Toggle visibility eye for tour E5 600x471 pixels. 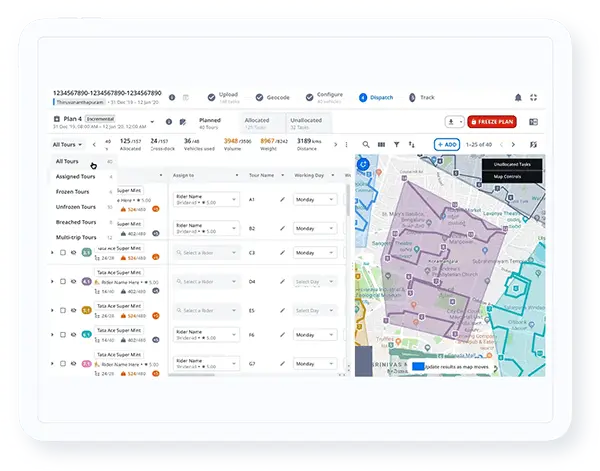(x=73, y=310)
